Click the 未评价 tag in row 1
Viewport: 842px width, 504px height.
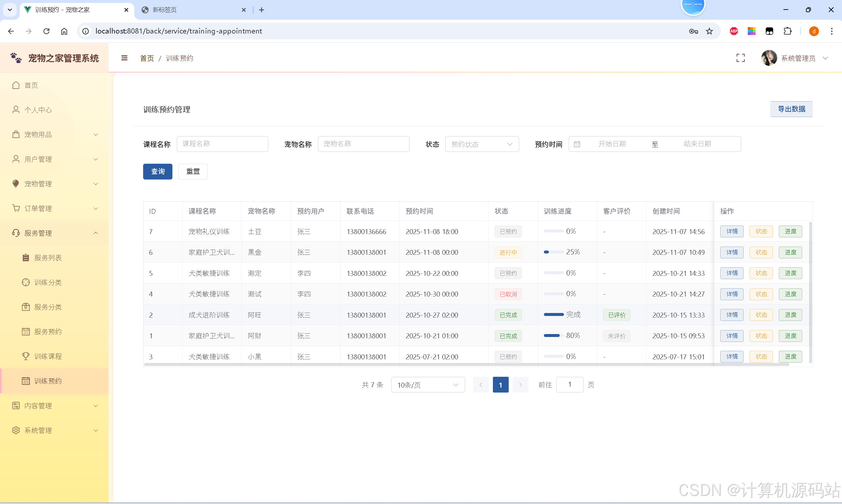pyautogui.click(x=617, y=336)
